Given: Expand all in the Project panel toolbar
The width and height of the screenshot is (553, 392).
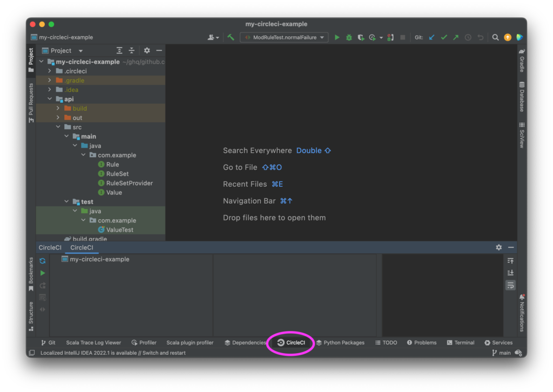Looking at the screenshot, I should click(x=119, y=51).
